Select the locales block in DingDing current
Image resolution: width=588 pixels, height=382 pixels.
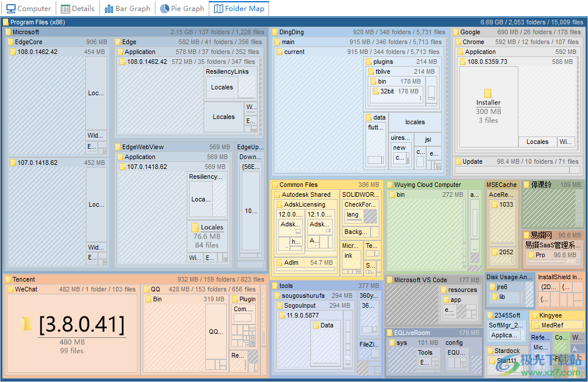415,122
